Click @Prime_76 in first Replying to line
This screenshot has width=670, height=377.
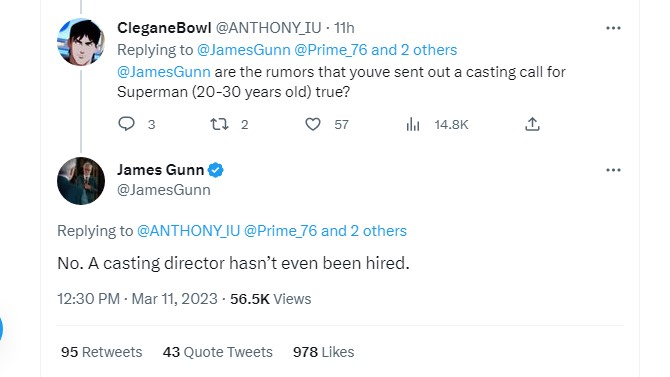331,50
